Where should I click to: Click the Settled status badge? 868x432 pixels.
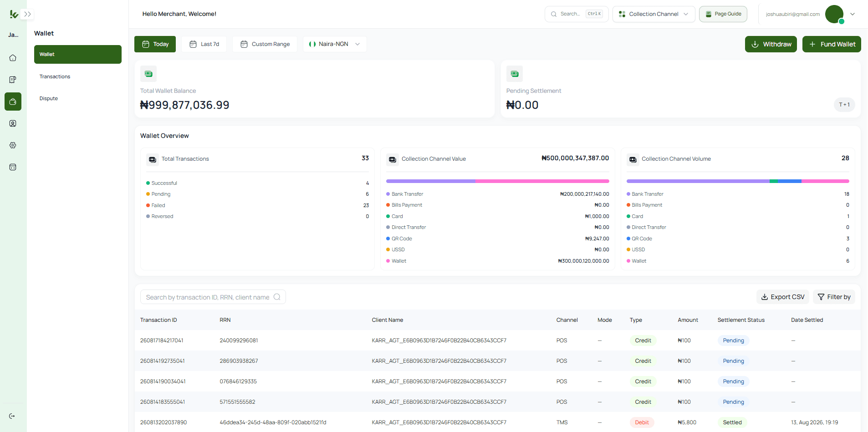(x=732, y=422)
